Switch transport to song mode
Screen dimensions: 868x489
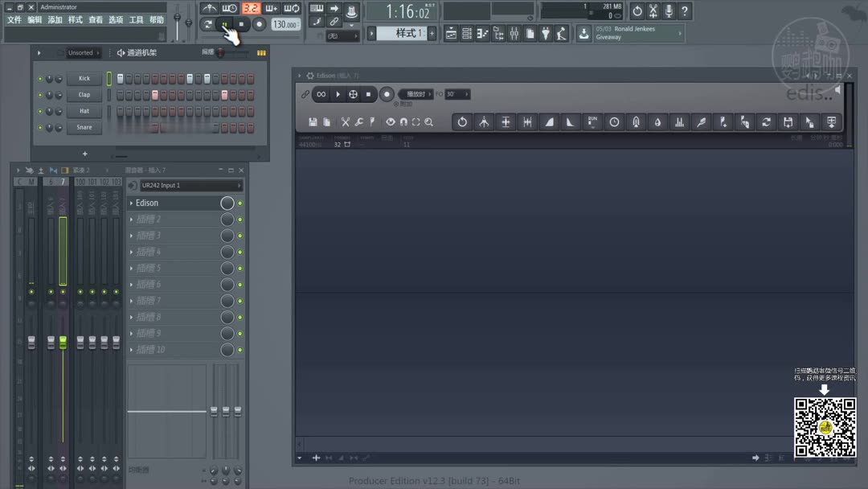(209, 24)
